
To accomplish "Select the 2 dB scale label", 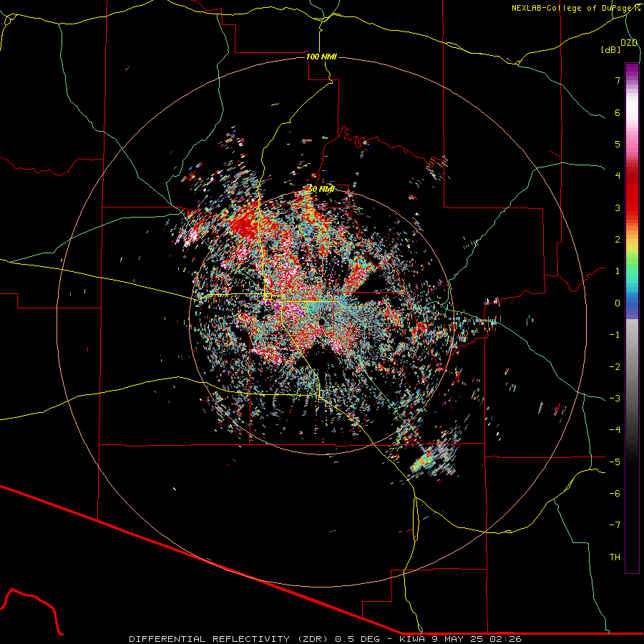I will (x=618, y=240).
